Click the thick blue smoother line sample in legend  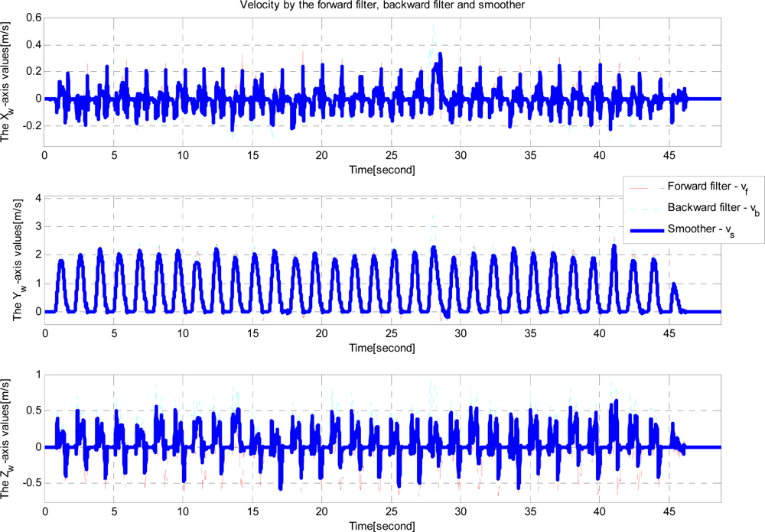[647, 230]
